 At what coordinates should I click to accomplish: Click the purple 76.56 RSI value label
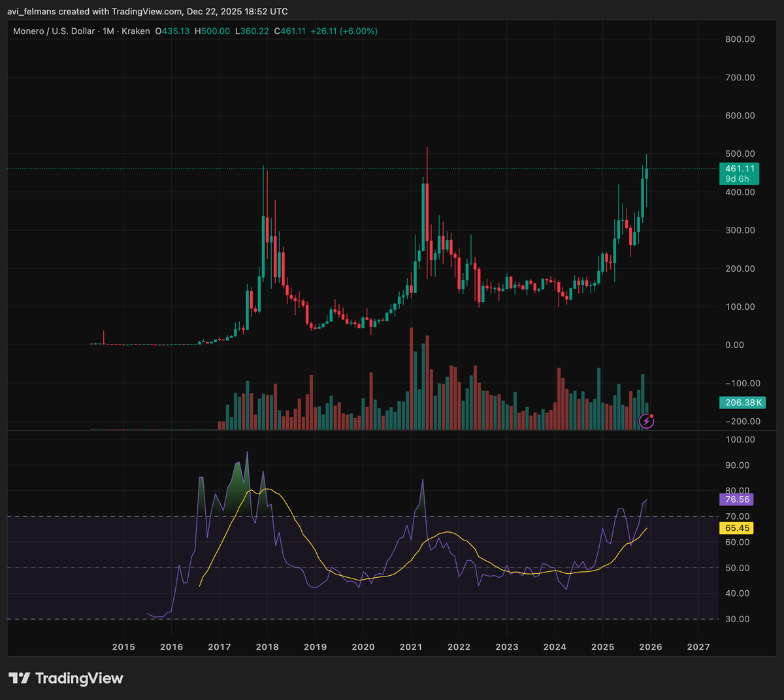736,499
